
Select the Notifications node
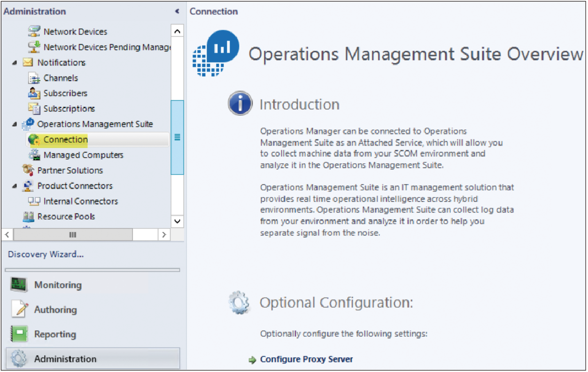click(62, 62)
